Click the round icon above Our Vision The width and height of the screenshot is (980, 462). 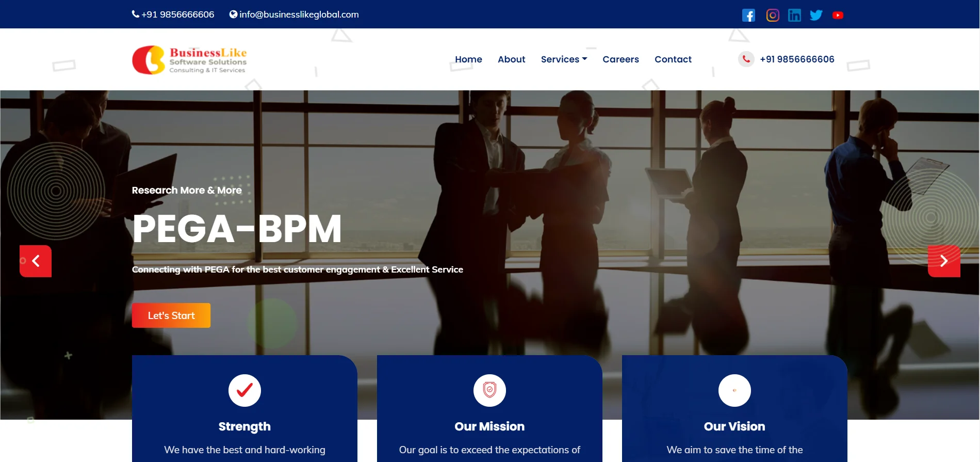pyautogui.click(x=734, y=390)
